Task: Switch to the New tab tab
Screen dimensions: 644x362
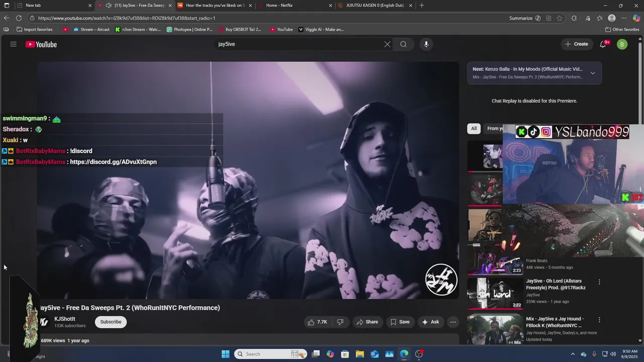Action: [x=54, y=5]
